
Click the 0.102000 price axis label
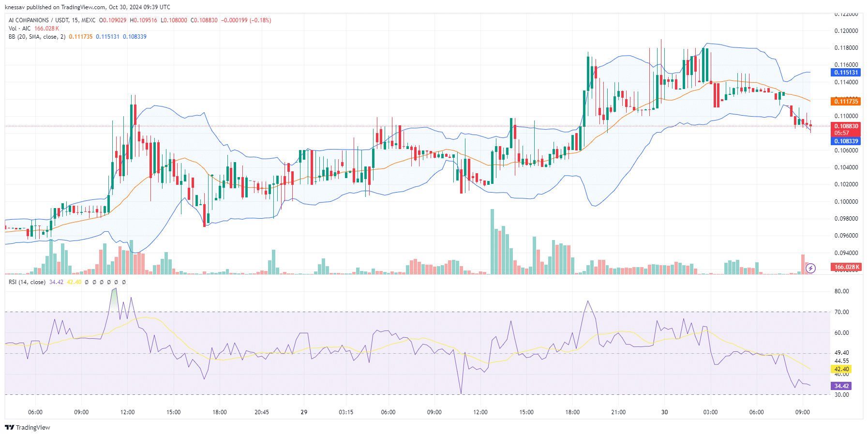[x=846, y=184]
